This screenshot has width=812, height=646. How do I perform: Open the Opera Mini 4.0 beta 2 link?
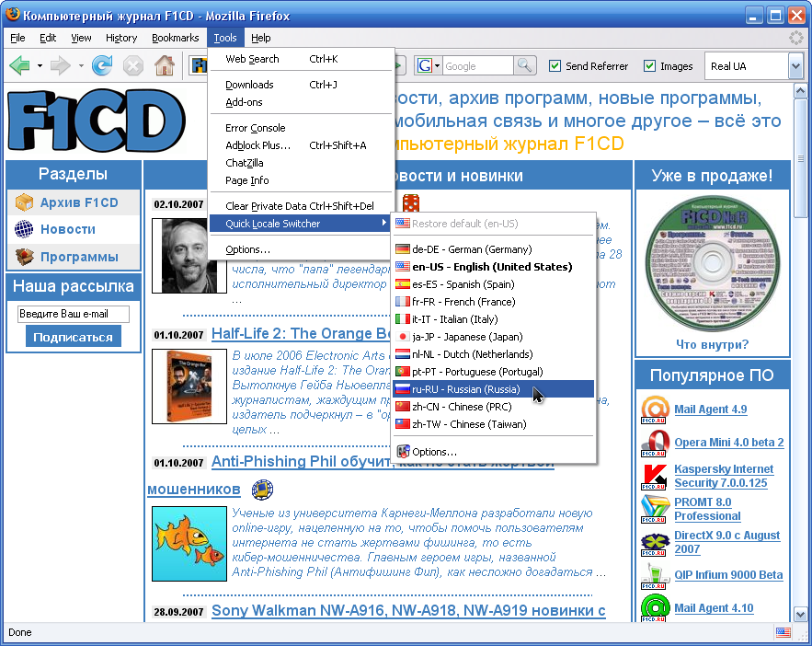point(728,443)
